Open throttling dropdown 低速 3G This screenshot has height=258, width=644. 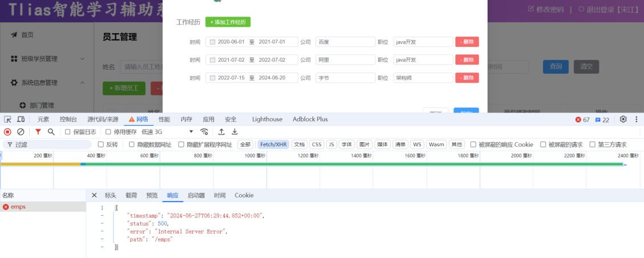(x=168, y=132)
